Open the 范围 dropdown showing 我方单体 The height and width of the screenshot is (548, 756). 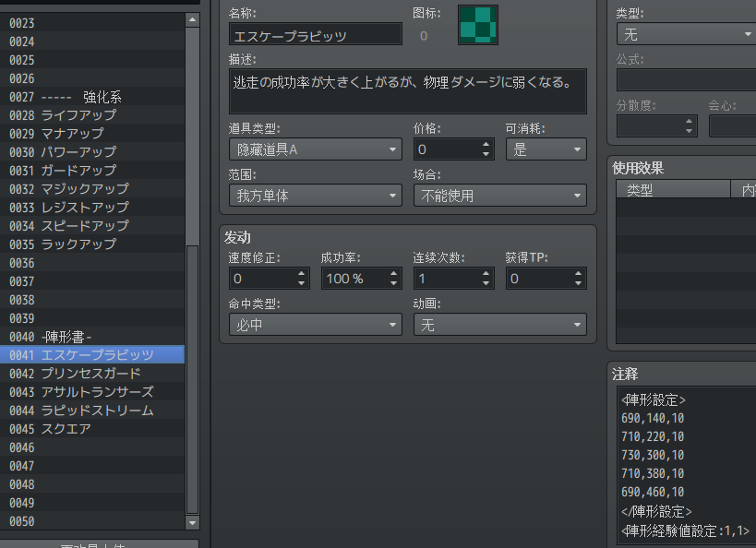pos(316,196)
